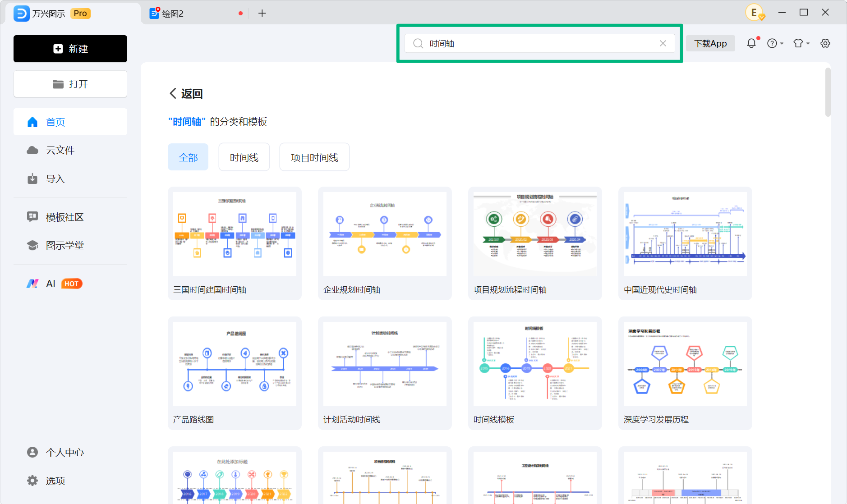Viewport: 847px width, 504px height.
Task: Open the help question mark menu
Action: [775, 43]
